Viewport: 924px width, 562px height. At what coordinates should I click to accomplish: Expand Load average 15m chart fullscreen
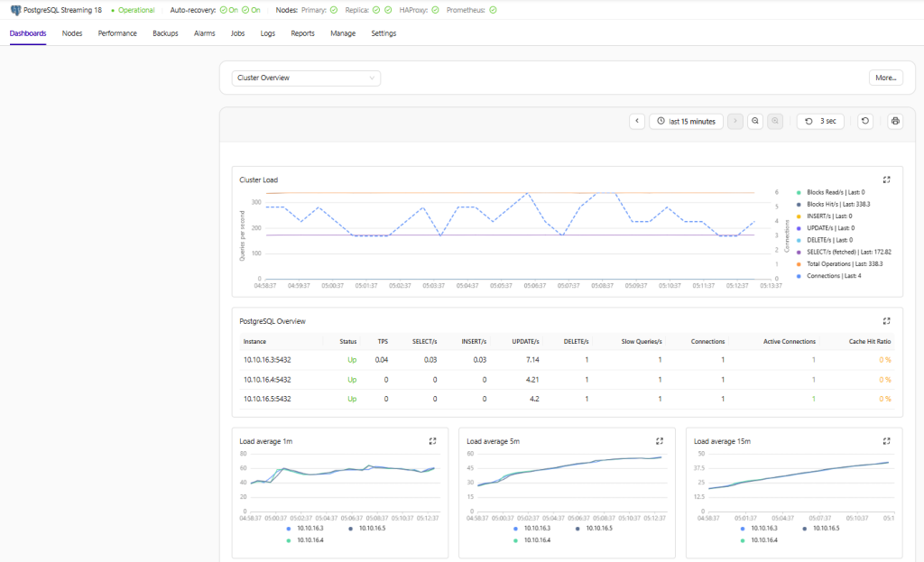tap(886, 441)
